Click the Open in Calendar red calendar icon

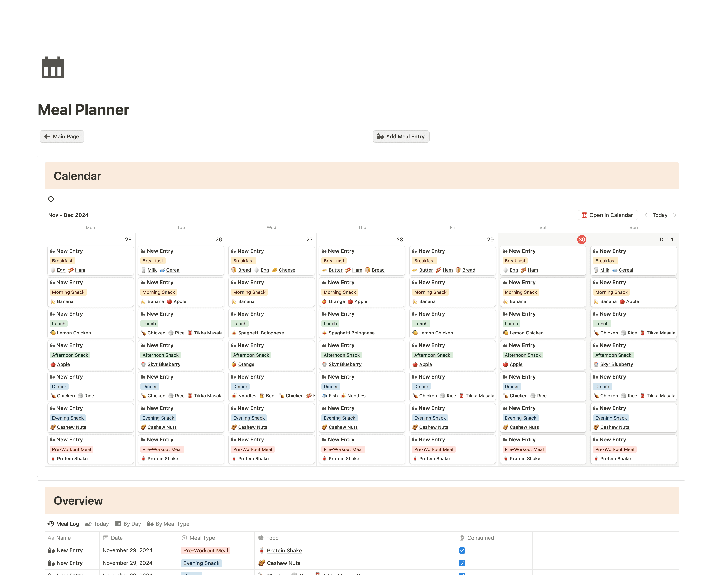pyautogui.click(x=585, y=215)
